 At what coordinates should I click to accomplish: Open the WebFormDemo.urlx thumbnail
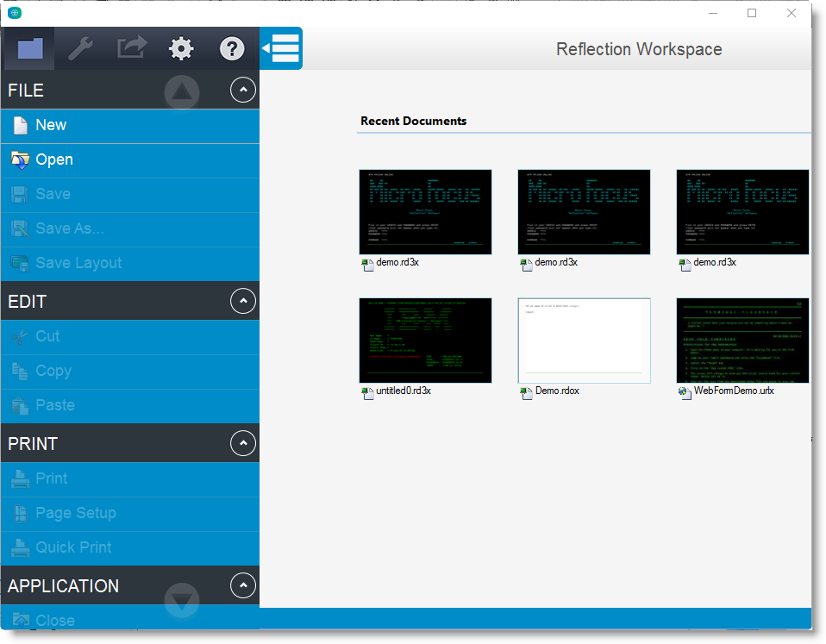click(742, 341)
